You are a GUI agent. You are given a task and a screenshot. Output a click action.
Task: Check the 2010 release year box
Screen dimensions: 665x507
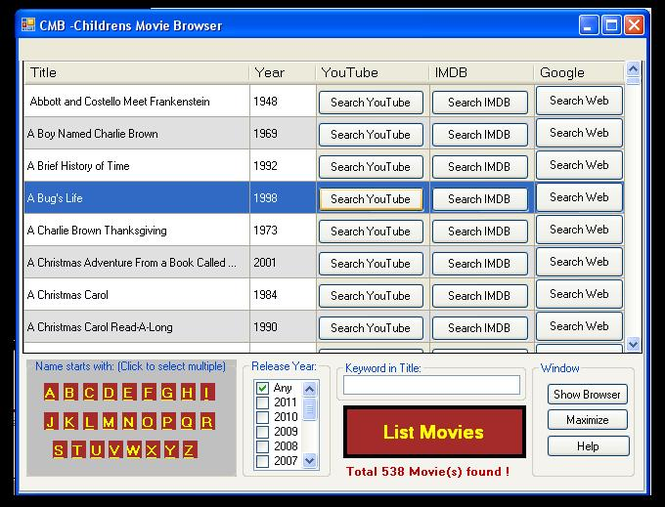263,417
